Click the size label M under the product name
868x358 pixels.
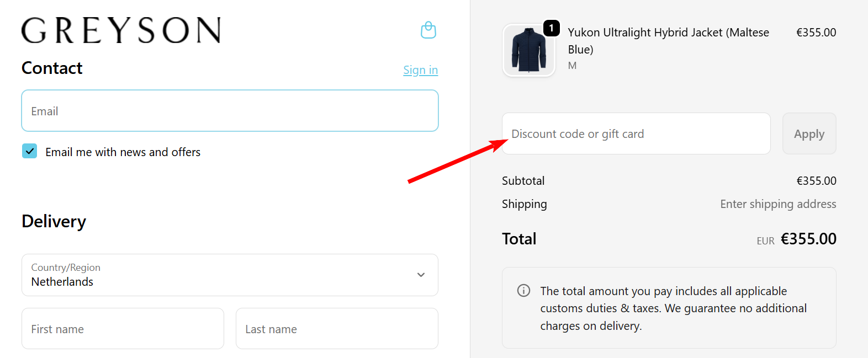(572, 65)
